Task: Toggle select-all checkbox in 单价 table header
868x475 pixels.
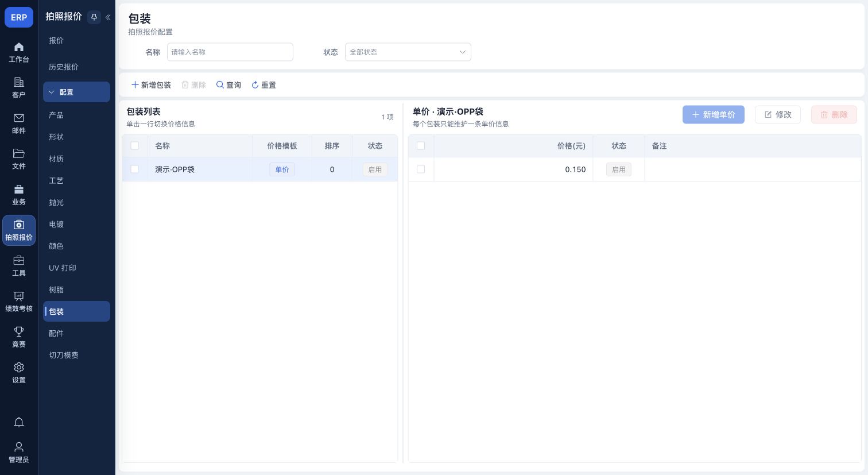Action: pyautogui.click(x=421, y=146)
